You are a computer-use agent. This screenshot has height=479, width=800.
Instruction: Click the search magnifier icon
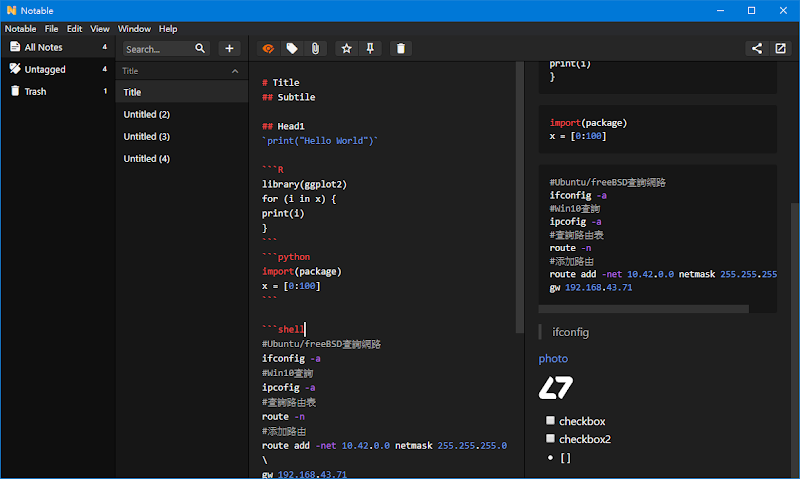coord(200,48)
